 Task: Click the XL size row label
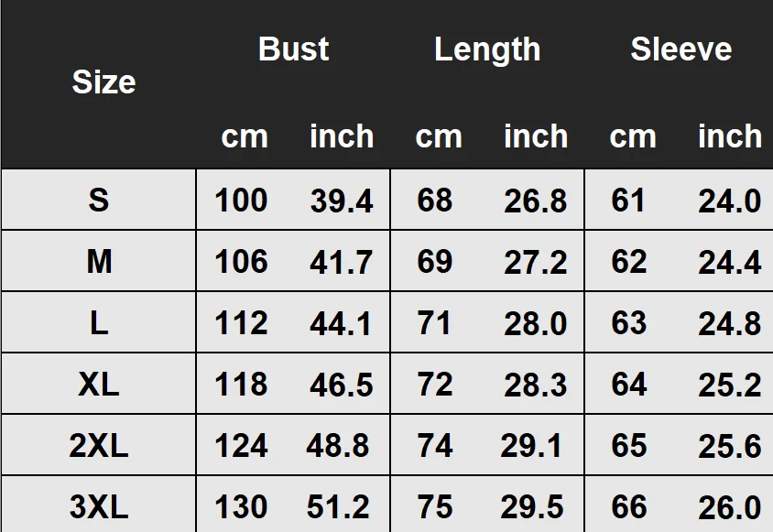(99, 384)
